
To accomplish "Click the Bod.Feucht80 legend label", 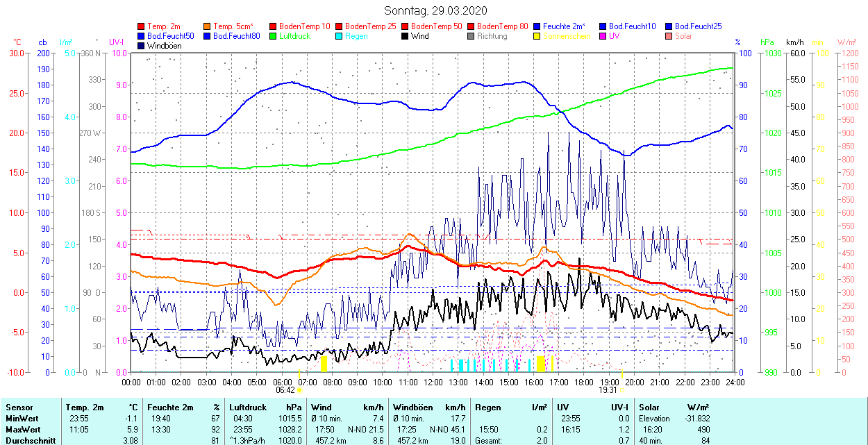I will pyautogui.click(x=236, y=36).
